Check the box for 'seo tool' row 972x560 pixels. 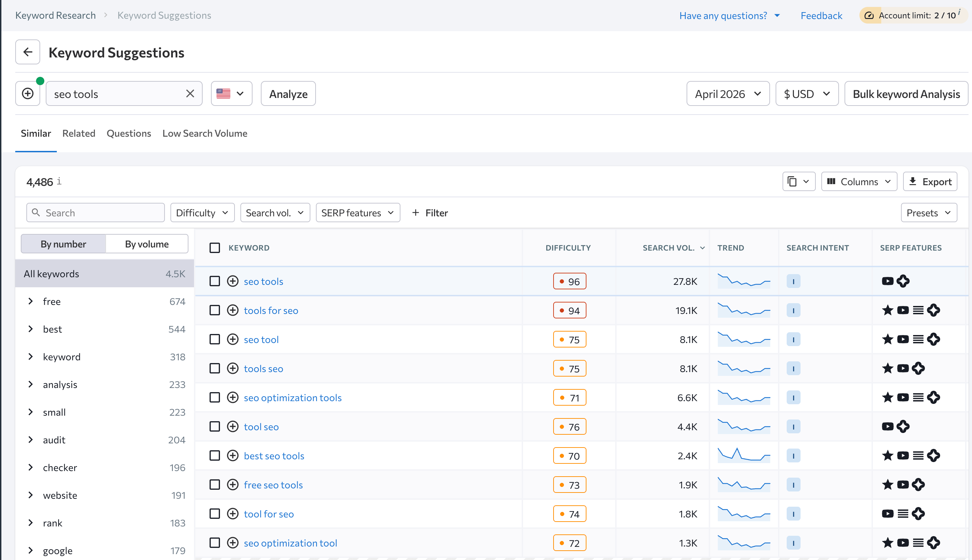[215, 339]
